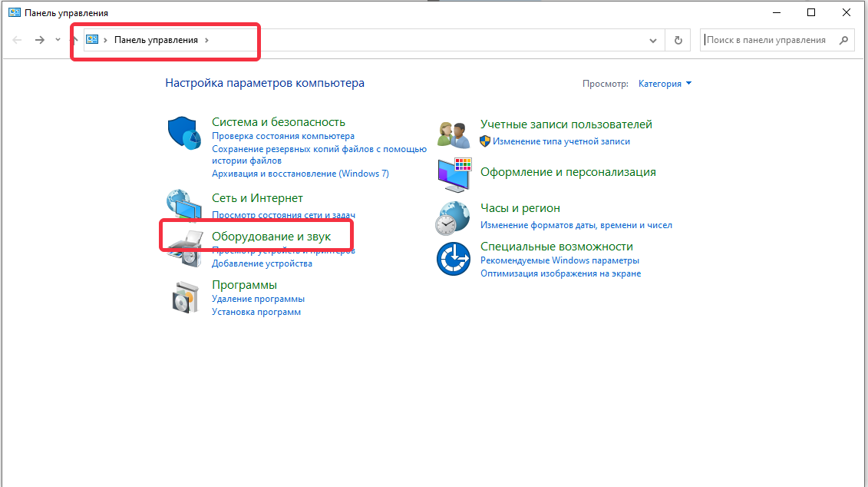The height and width of the screenshot is (487, 868).
Task: Open Clock and Region globe icon
Action: (x=452, y=218)
